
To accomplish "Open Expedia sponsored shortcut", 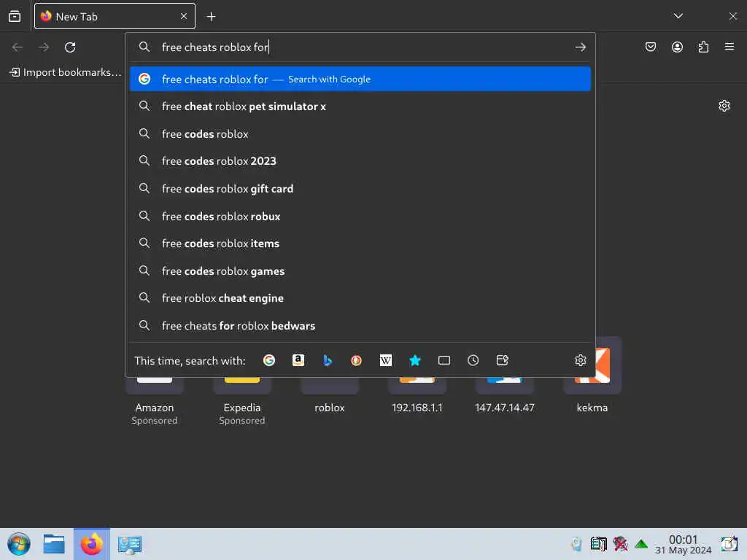I will click(x=242, y=402).
